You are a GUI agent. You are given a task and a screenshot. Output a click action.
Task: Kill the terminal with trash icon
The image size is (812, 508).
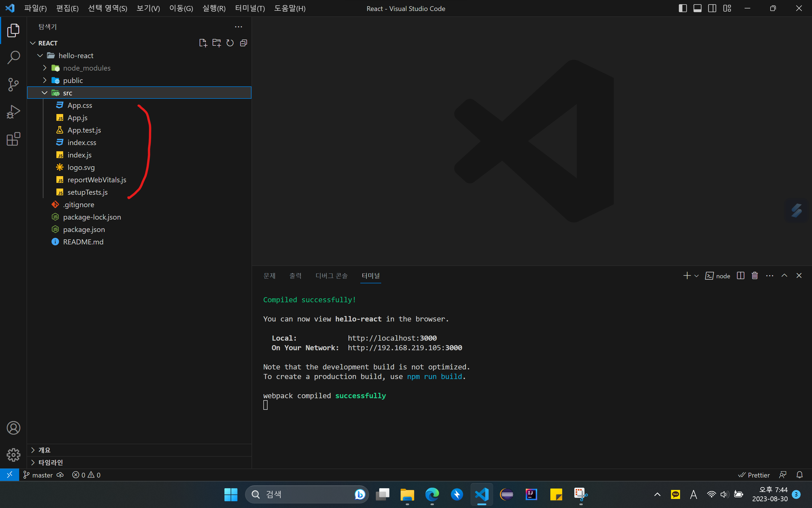[754, 276]
